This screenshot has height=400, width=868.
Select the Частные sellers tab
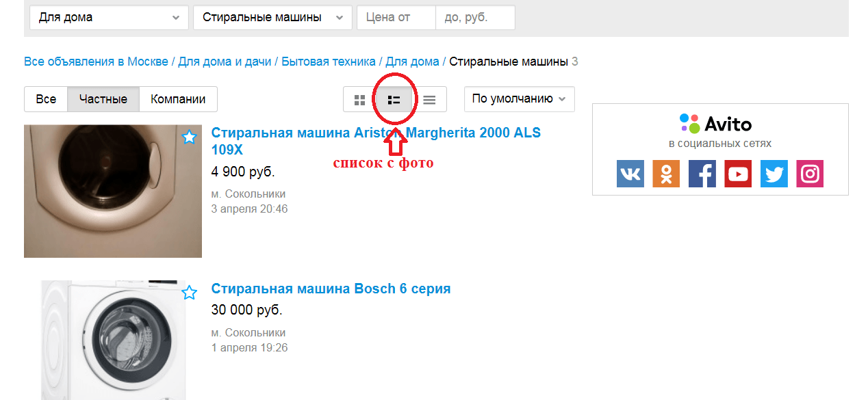(103, 99)
